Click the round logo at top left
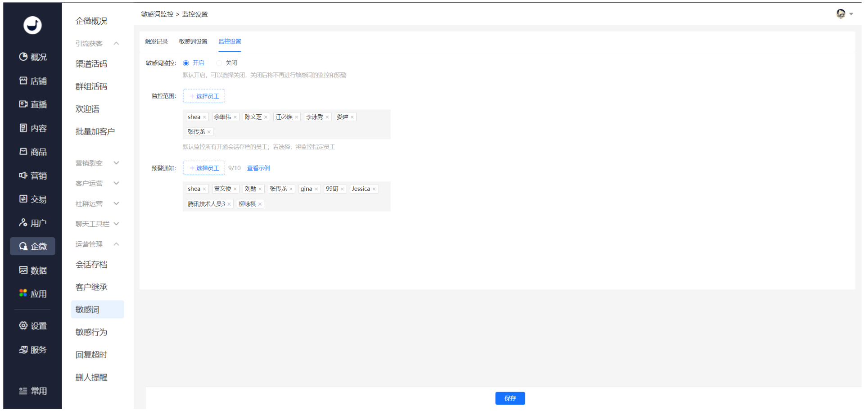The height and width of the screenshot is (415, 868). [32, 25]
